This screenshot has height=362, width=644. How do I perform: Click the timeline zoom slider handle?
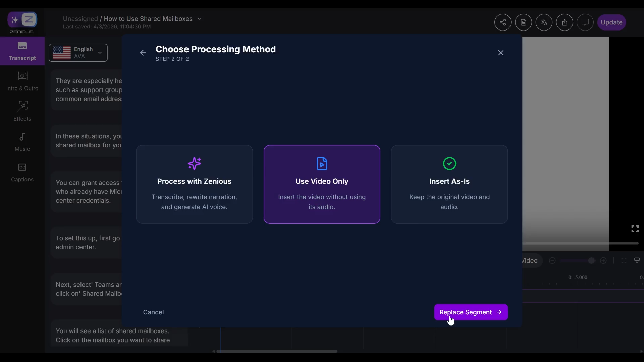591,261
